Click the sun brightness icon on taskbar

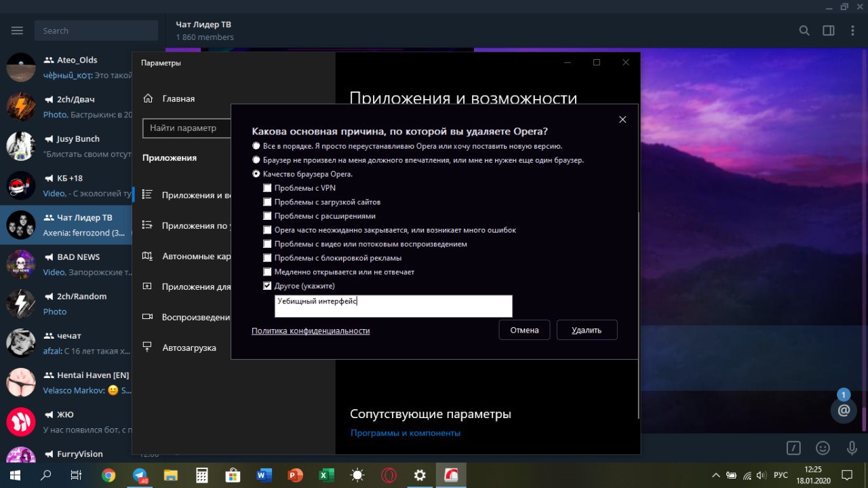(x=357, y=475)
